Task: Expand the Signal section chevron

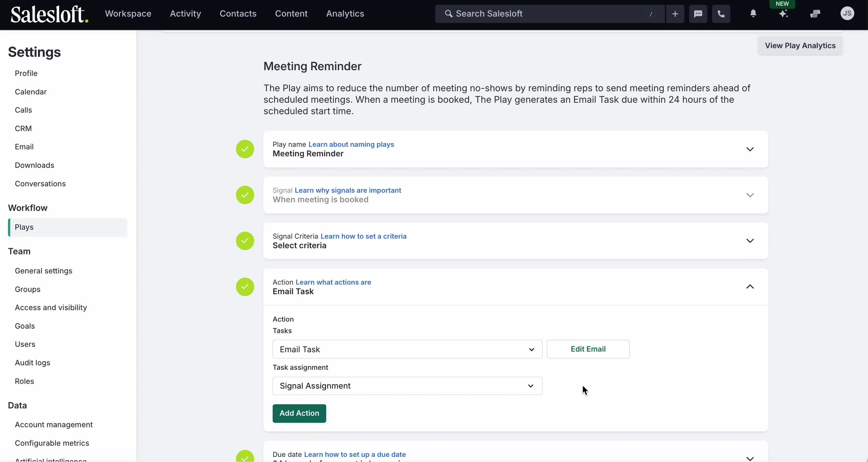Action: [x=750, y=195]
